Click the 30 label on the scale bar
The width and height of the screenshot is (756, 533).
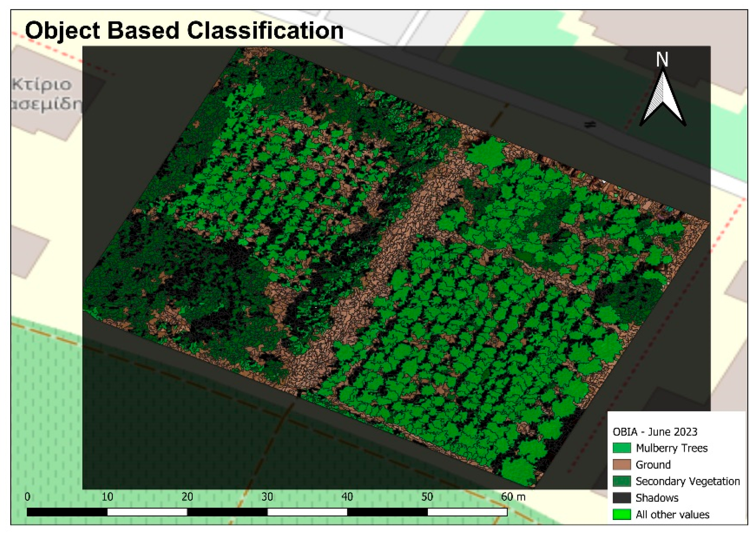point(267,497)
